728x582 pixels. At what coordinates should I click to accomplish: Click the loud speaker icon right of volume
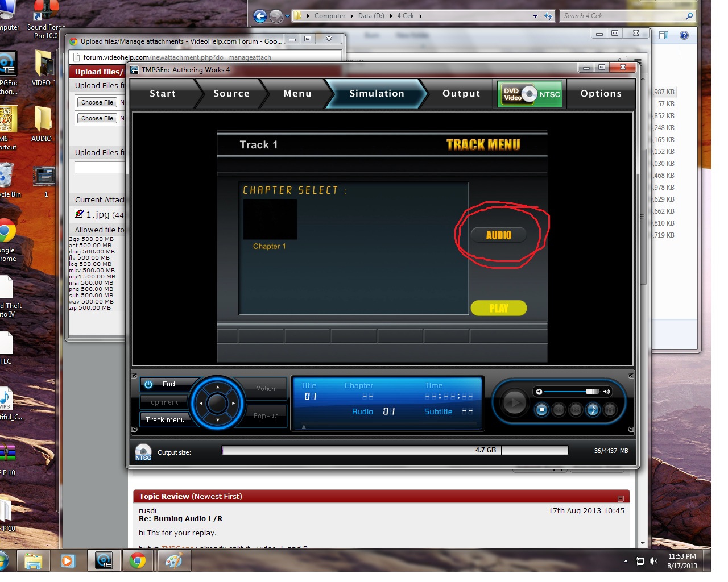pos(606,392)
